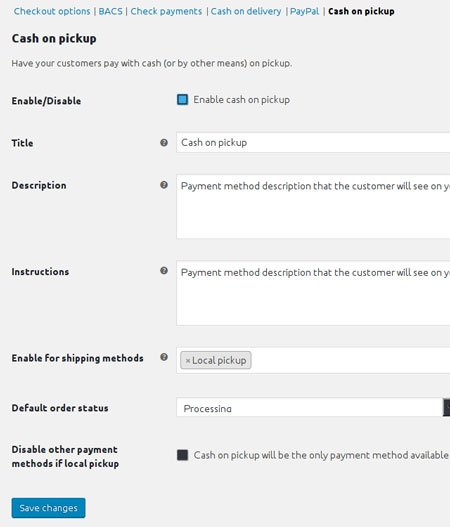This screenshot has width=450, height=527.
Task: Open the Cash on delivery section
Action: (246, 11)
